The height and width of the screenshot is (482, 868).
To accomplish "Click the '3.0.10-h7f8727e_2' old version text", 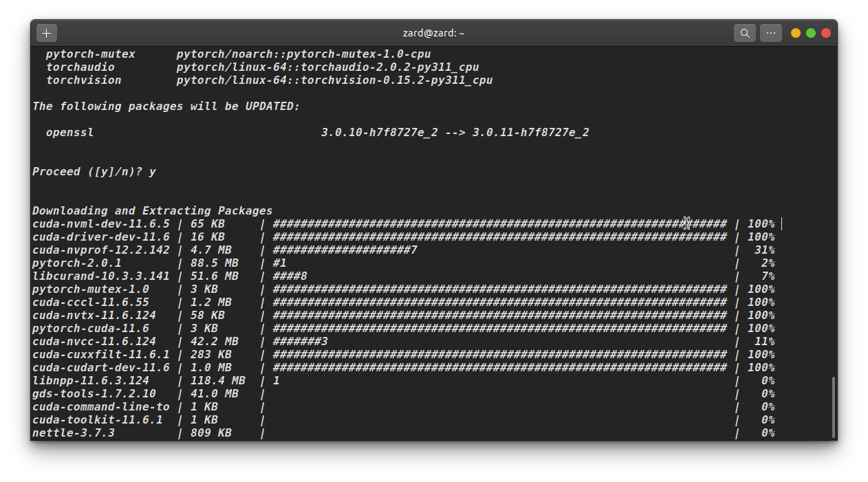I will (379, 133).
